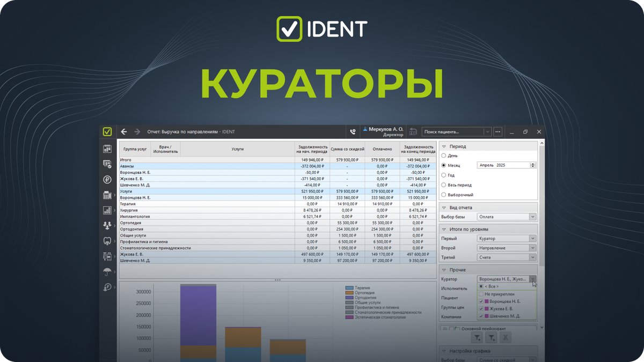Click the Группа услуг column header
The height and width of the screenshot is (362, 644).
pos(135,149)
